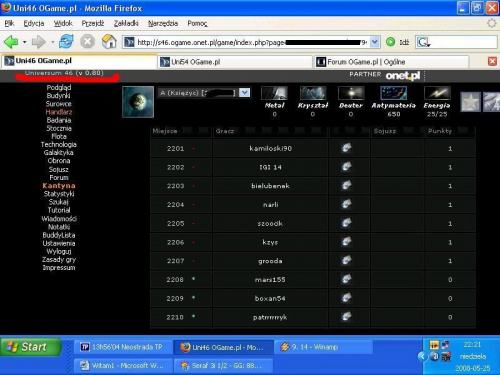Open Galaktyka in the game menu
Screen dimensions: 500x375
point(59,153)
